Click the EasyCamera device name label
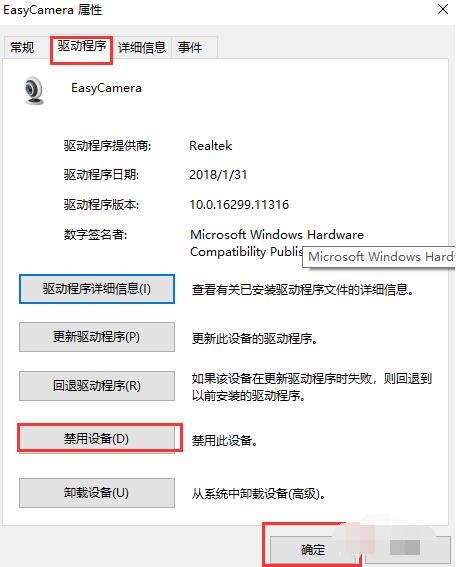Screen dimensions: 462x567 tap(106, 88)
